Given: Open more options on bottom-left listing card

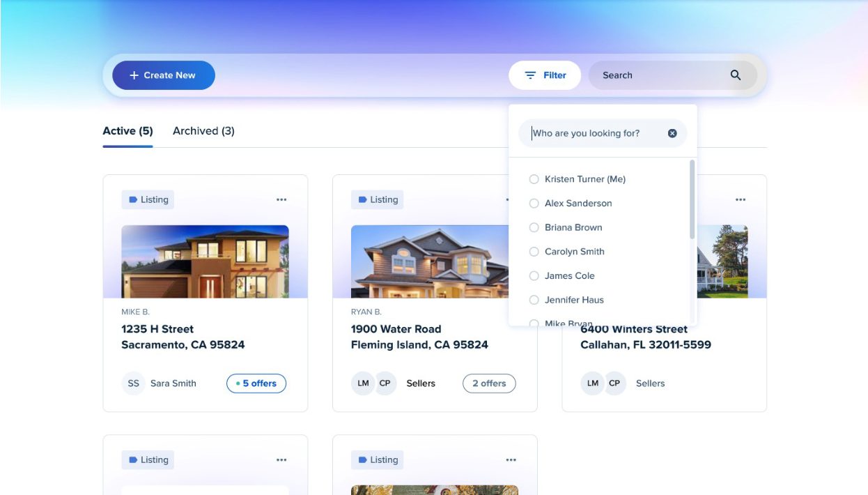Looking at the screenshot, I should 281,460.
